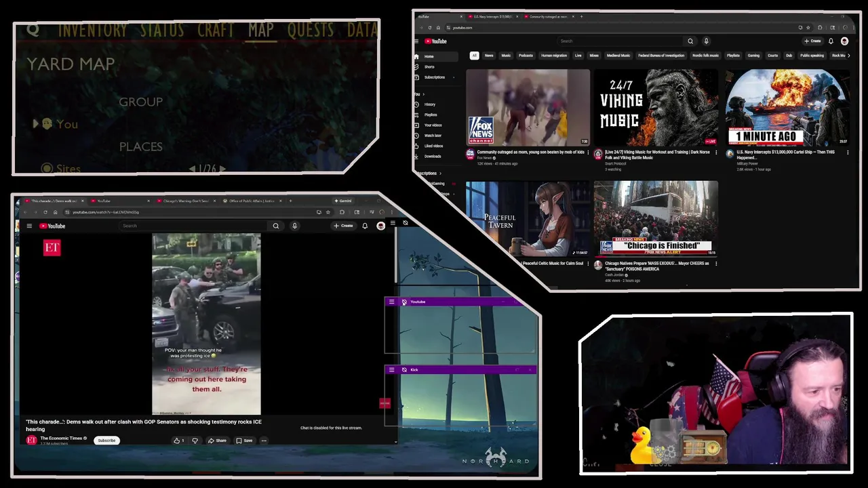
Task: Expand the You section chevron in sidebar
Action: coord(425,94)
